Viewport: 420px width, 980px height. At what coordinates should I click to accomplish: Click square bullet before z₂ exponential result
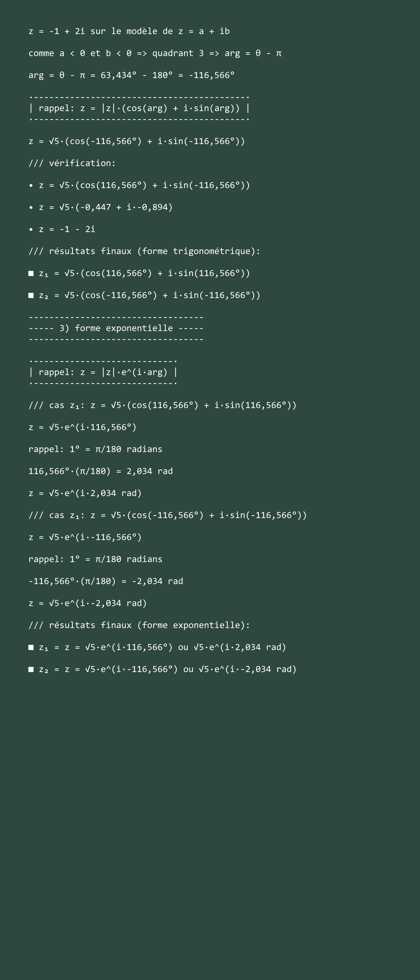click(31, 670)
